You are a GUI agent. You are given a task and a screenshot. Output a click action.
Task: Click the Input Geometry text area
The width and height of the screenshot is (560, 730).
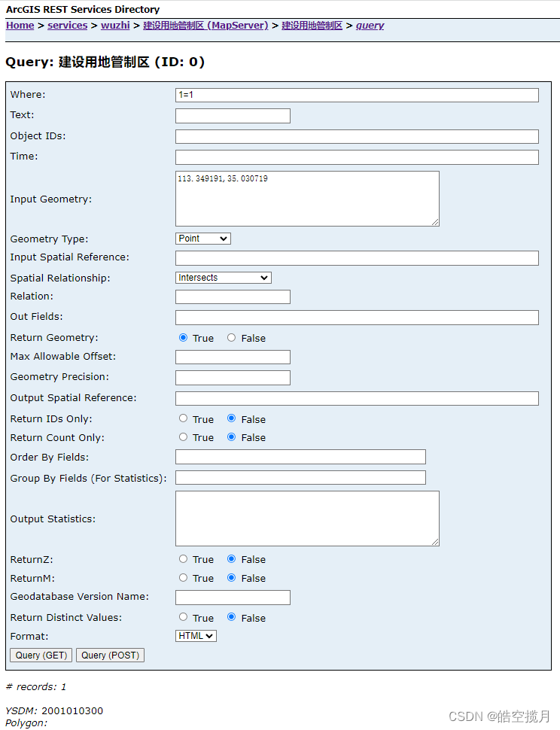[x=305, y=198]
